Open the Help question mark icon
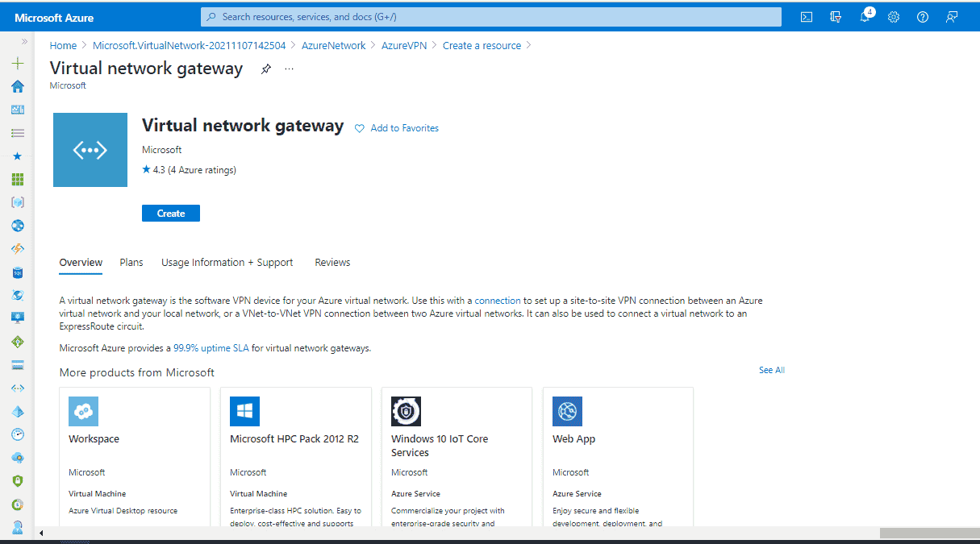The height and width of the screenshot is (544, 980). (x=923, y=17)
